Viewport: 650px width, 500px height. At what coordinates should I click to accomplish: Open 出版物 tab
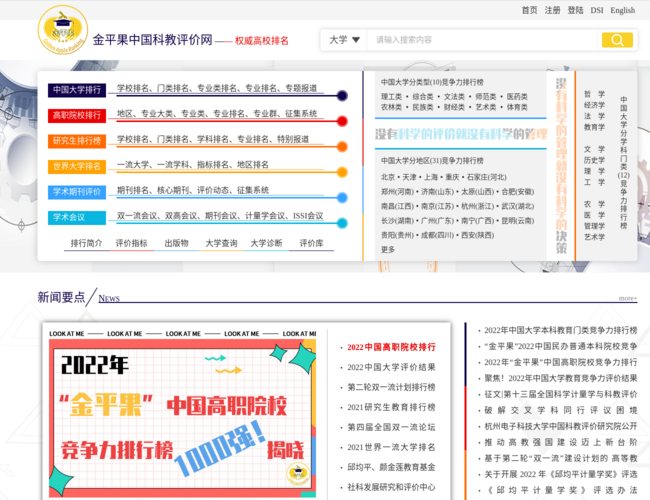coord(176,243)
